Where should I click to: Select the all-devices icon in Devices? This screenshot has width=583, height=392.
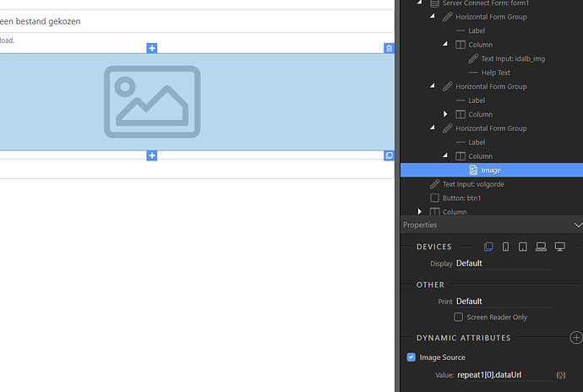(x=488, y=247)
